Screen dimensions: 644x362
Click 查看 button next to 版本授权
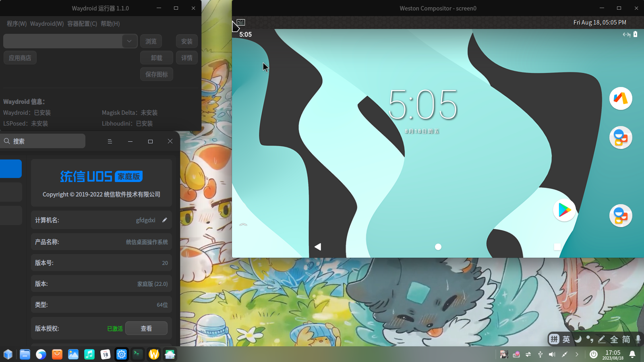pos(146,328)
